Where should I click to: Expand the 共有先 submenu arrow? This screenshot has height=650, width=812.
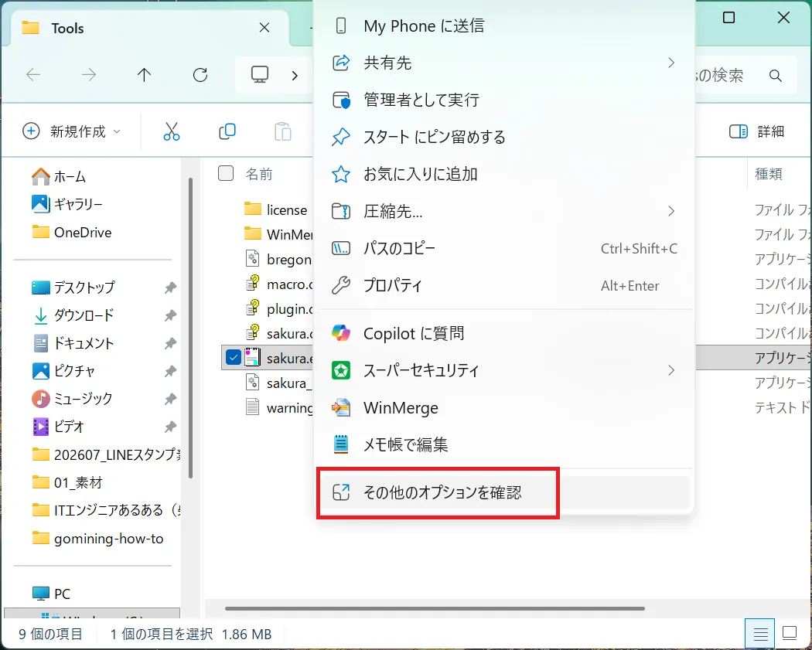pos(671,63)
